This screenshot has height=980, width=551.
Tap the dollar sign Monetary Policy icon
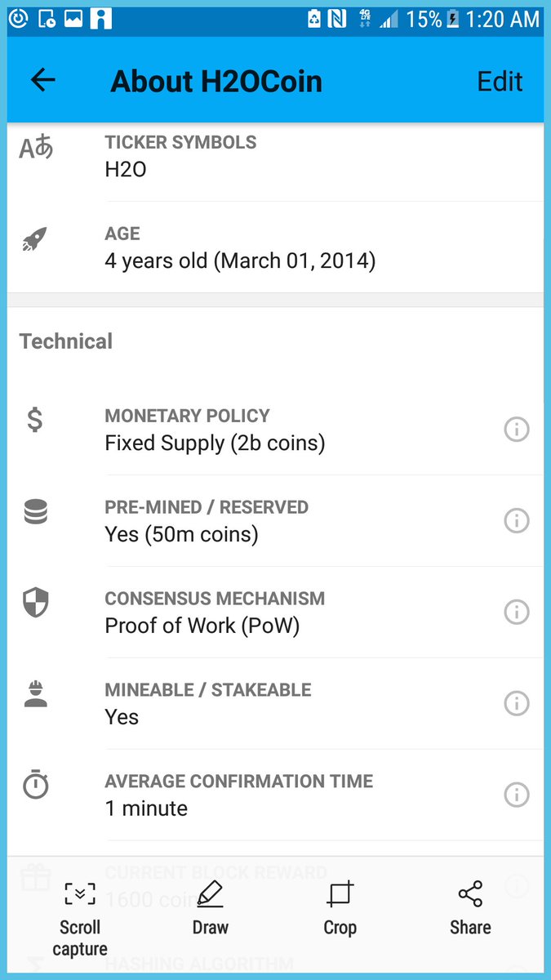pos(35,420)
